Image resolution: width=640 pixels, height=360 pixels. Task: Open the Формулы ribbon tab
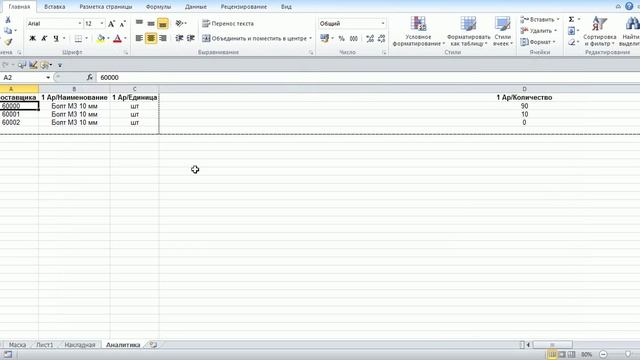tap(158, 7)
